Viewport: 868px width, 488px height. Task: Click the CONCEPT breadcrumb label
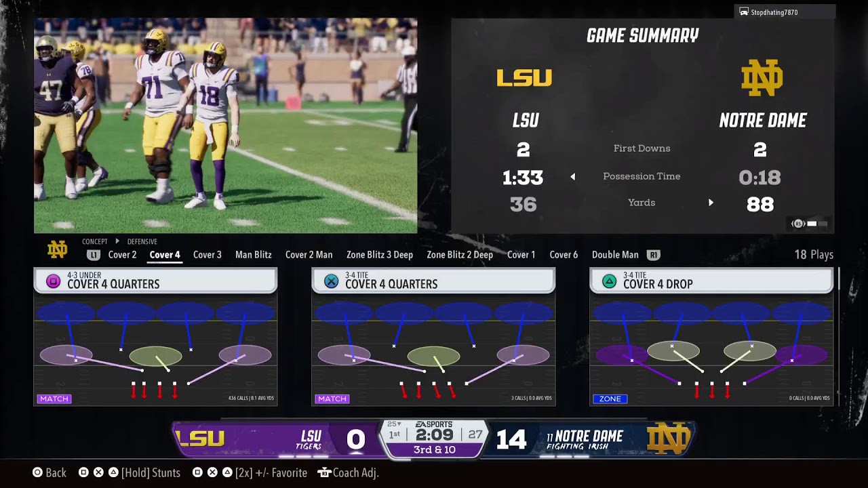pyautogui.click(x=95, y=241)
